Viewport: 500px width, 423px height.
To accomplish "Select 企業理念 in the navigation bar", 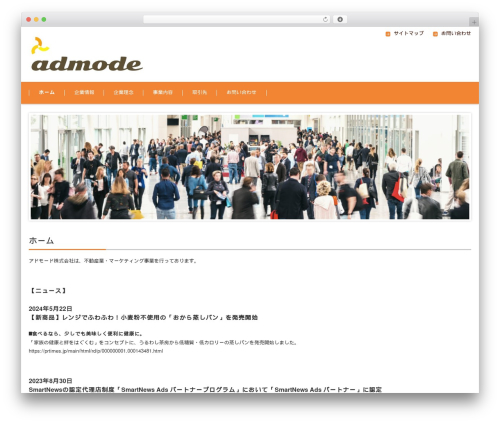I will click(x=123, y=92).
